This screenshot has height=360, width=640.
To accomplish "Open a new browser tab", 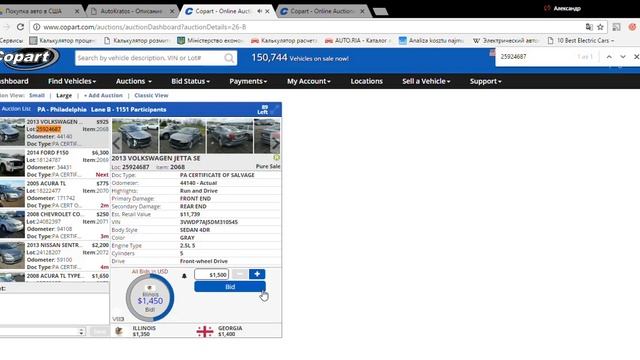I will pyautogui.click(x=380, y=11).
